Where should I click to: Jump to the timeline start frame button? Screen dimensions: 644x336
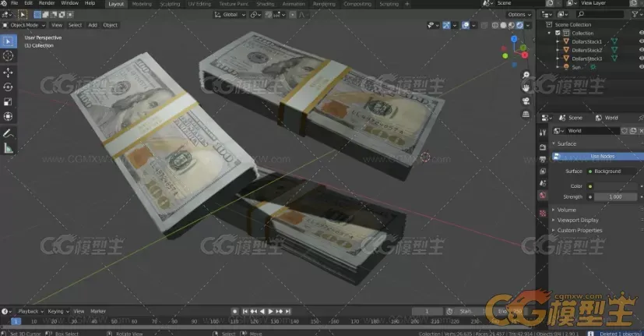pos(245,312)
